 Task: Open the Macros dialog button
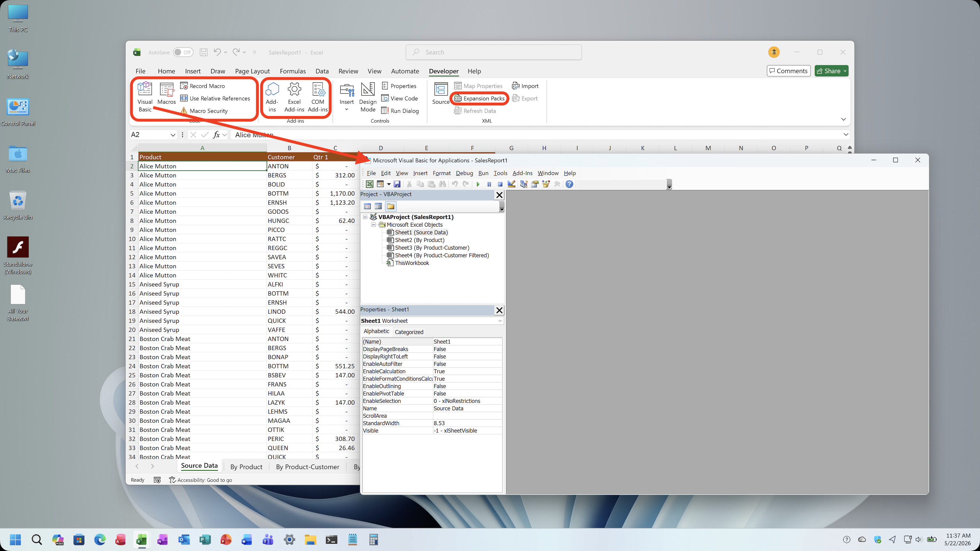click(167, 93)
